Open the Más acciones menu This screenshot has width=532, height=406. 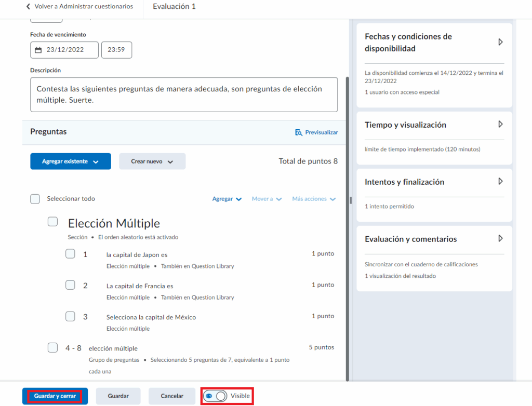tap(313, 199)
